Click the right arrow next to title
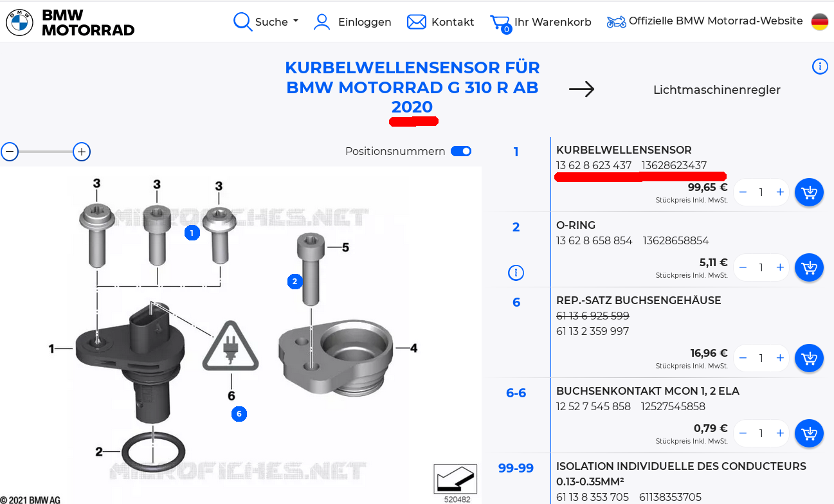The image size is (834, 504). pos(581,89)
